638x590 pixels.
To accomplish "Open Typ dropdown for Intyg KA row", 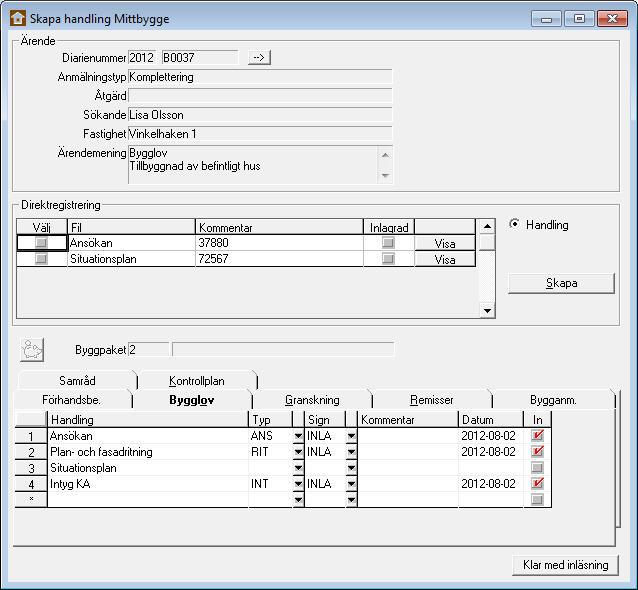I will coord(298,484).
